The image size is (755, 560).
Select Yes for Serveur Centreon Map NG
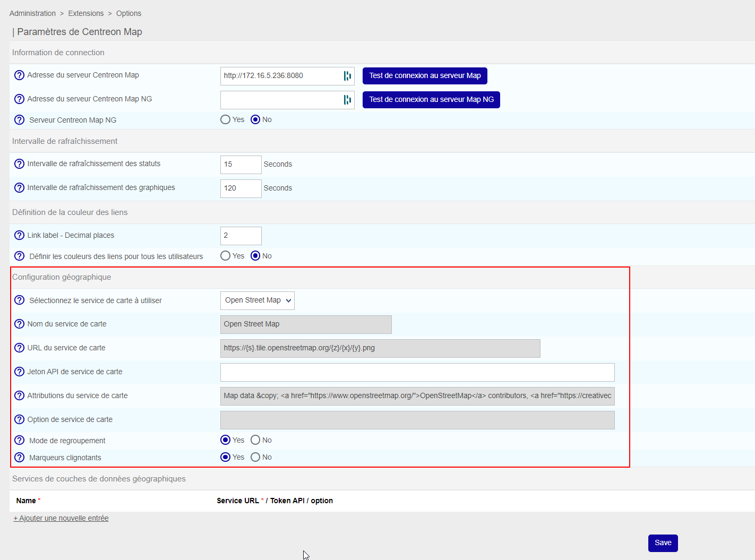225,120
